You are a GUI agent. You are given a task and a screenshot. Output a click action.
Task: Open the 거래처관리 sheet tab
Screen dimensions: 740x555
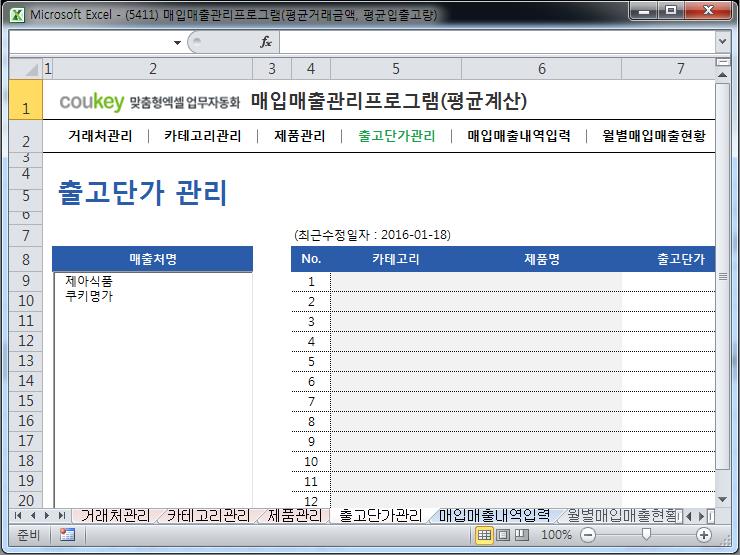(115, 515)
